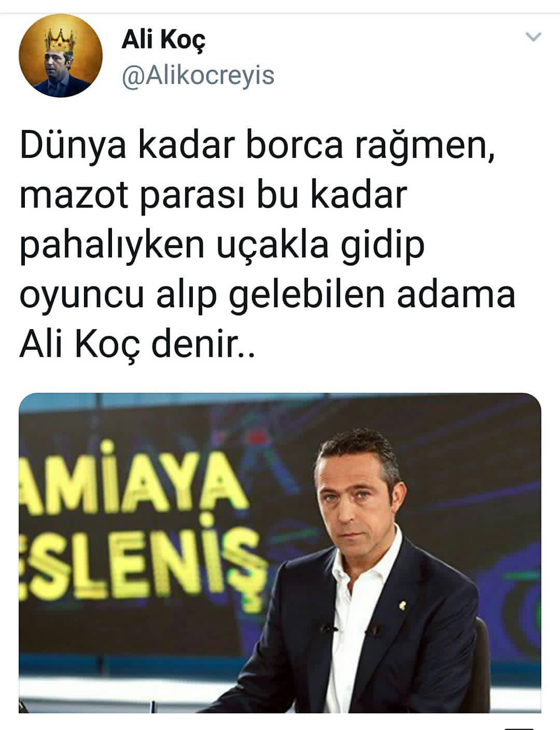Visit the @Alikocreyis handle profile
This screenshot has height=730, width=560.
[x=198, y=76]
